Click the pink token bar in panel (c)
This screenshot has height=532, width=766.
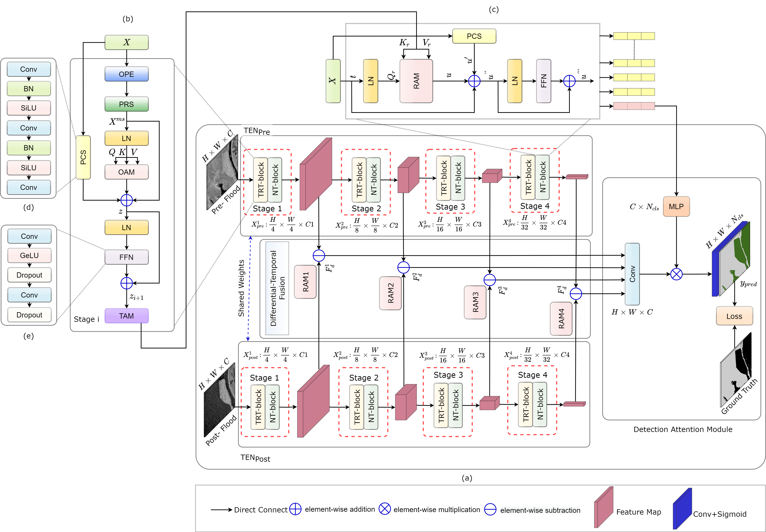click(x=634, y=106)
